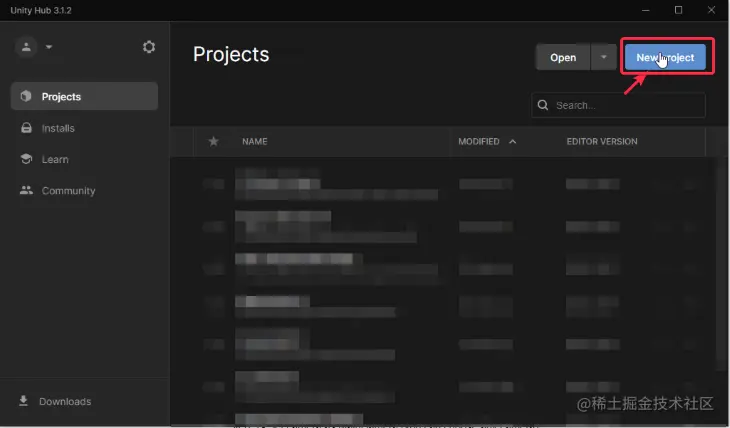The width and height of the screenshot is (730, 428).
Task: Click the Open button
Action: (563, 57)
